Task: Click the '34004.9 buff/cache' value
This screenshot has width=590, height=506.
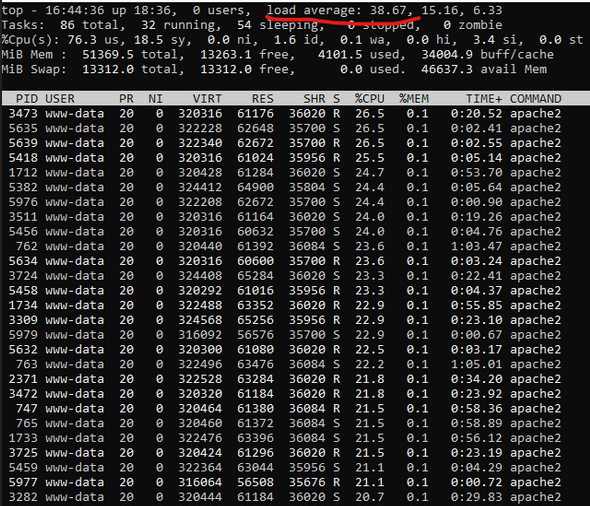Action: click(487, 55)
